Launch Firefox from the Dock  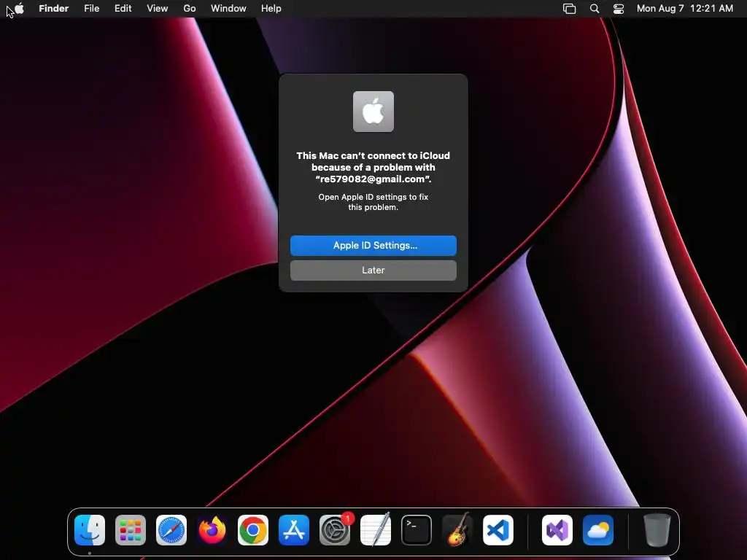click(x=212, y=530)
